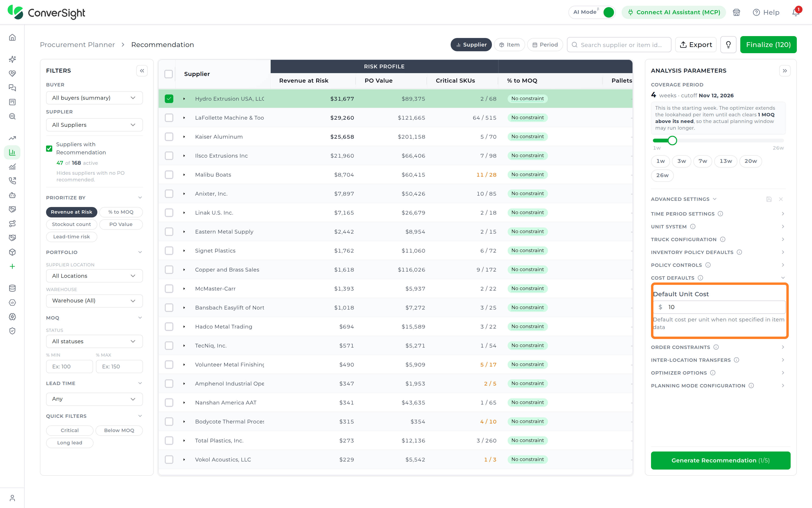Click the Export button

click(x=696, y=45)
